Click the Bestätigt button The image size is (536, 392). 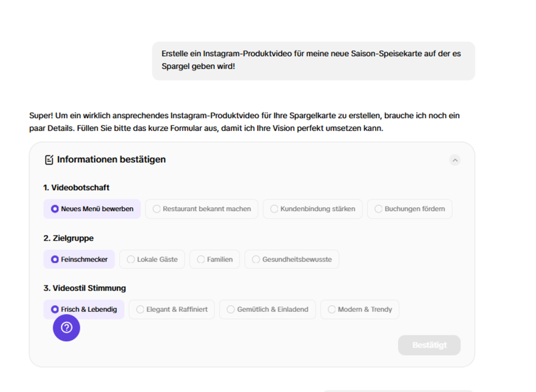pos(429,345)
